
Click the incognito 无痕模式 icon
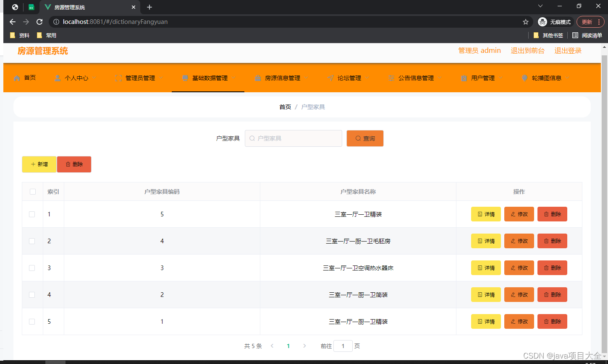pos(542,22)
